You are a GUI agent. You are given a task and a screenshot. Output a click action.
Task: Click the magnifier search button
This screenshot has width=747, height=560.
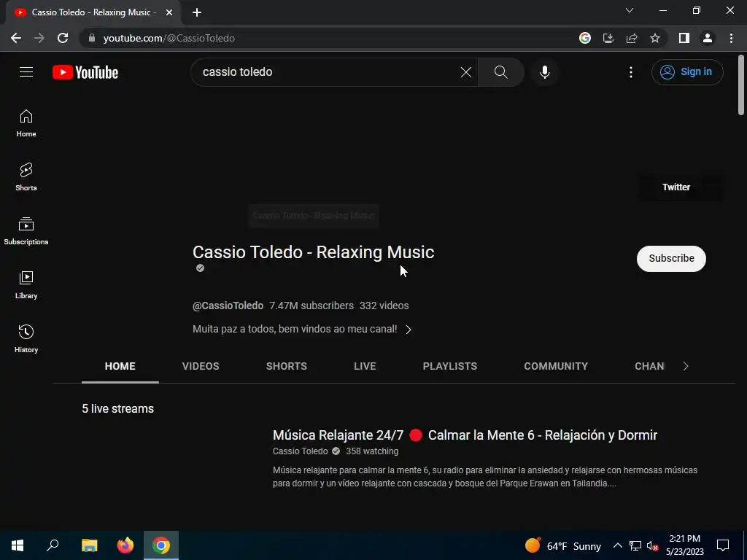(x=500, y=72)
